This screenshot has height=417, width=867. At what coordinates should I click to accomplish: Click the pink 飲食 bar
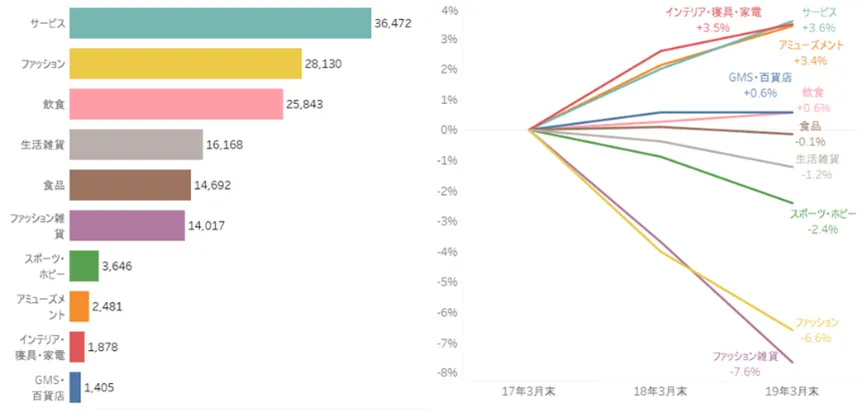coord(175,105)
